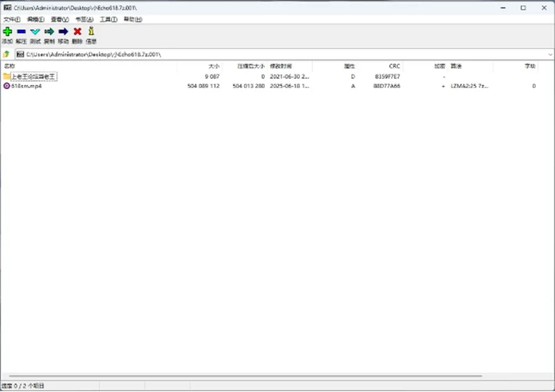This screenshot has height=392, width=555.
Task: Click the 7z icon inside the address bar
Action: 20,54
